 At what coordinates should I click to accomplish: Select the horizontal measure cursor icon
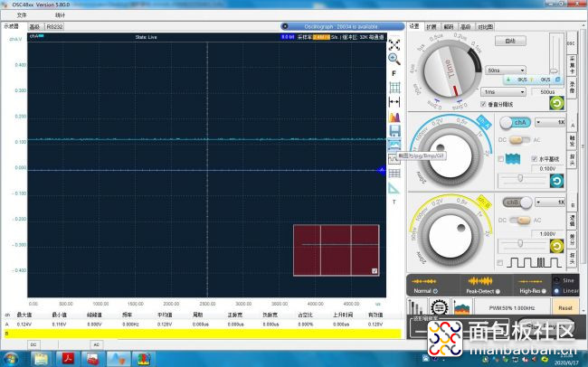394,102
